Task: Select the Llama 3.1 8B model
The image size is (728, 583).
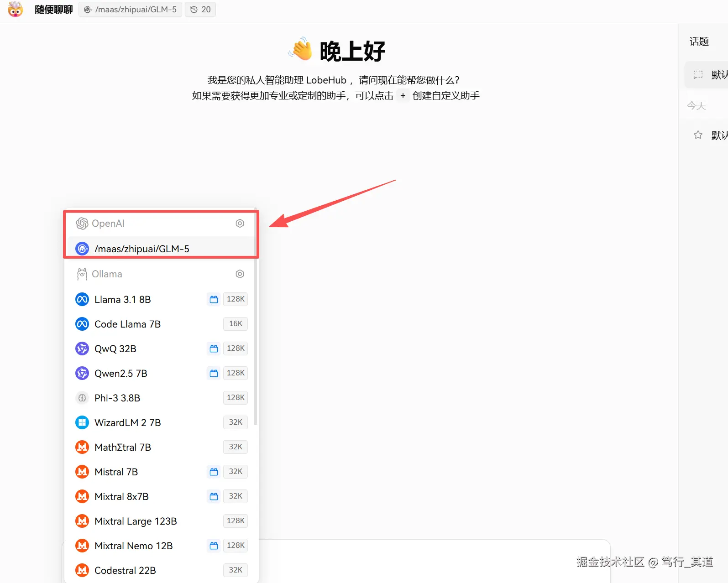Action: point(161,299)
